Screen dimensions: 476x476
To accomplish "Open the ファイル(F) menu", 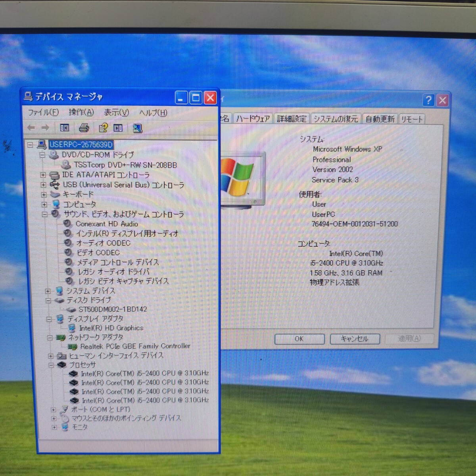I will pos(43,112).
